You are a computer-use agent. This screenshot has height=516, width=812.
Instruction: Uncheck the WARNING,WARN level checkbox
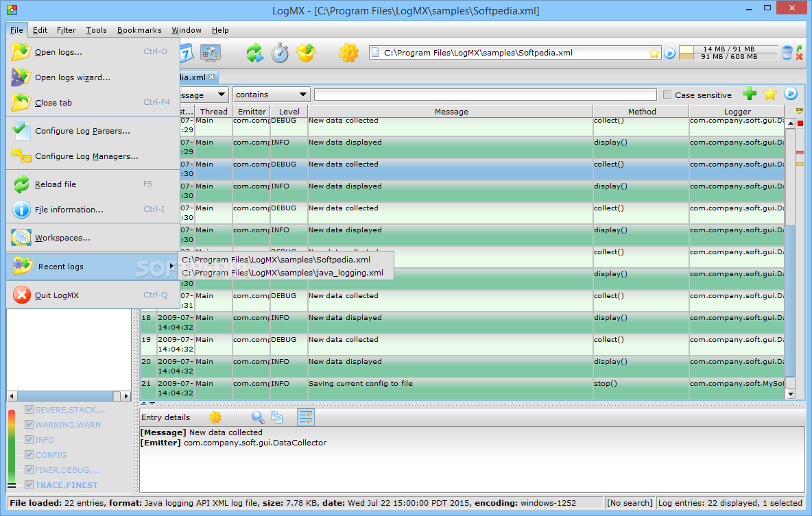pyautogui.click(x=29, y=424)
